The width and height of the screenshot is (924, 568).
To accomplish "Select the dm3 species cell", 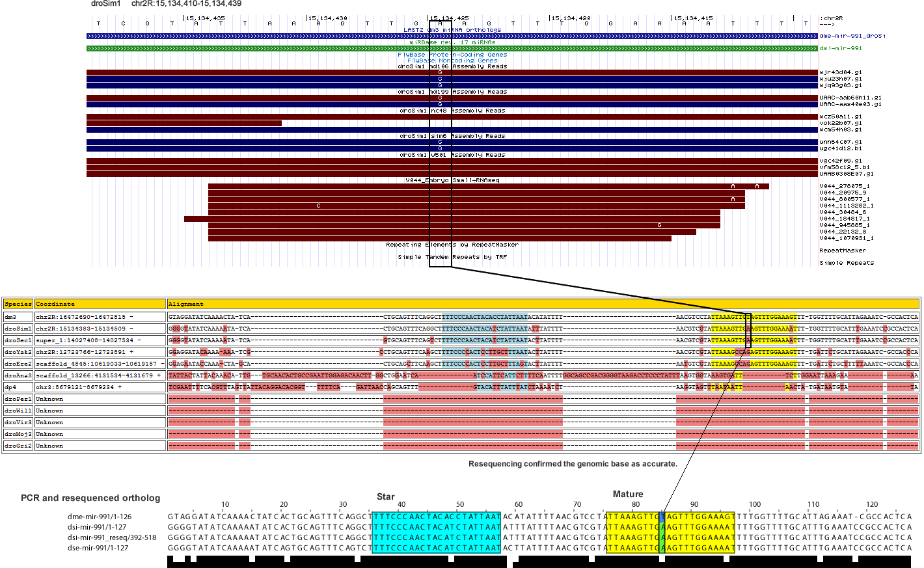I will pyautogui.click(x=18, y=317).
